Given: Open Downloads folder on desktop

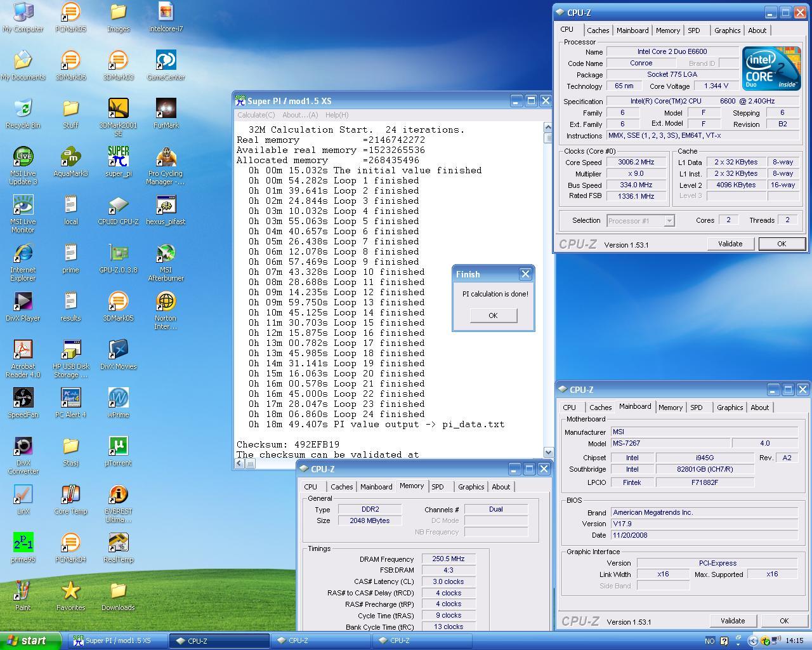Looking at the screenshot, I should pos(118,596).
